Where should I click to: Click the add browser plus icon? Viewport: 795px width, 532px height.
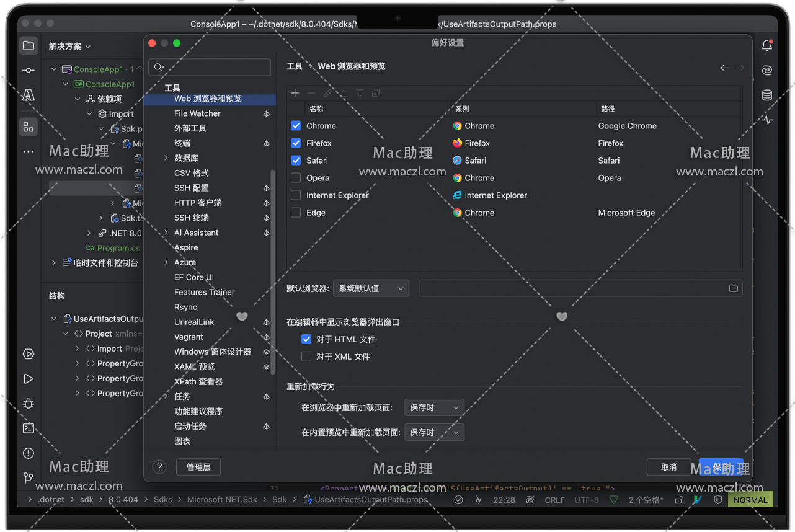(x=295, y=93)
